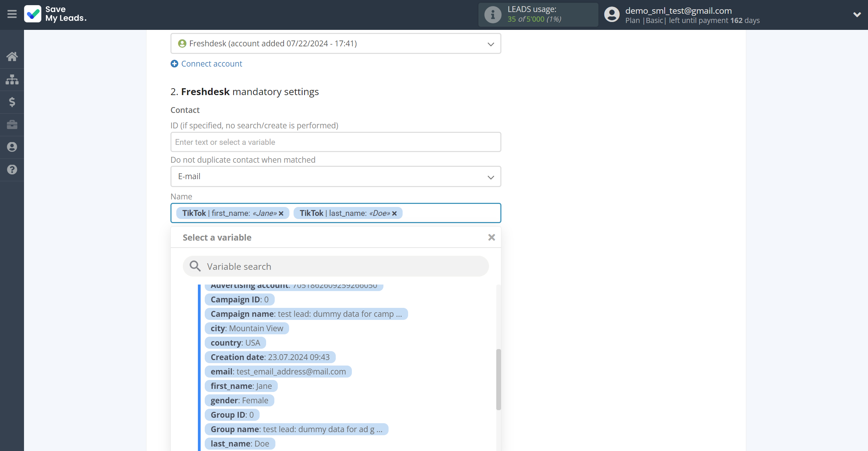Select the first_name Jane variable
Image resolution: width=868 pixels, height=451 pixels.
click(241, 386)
